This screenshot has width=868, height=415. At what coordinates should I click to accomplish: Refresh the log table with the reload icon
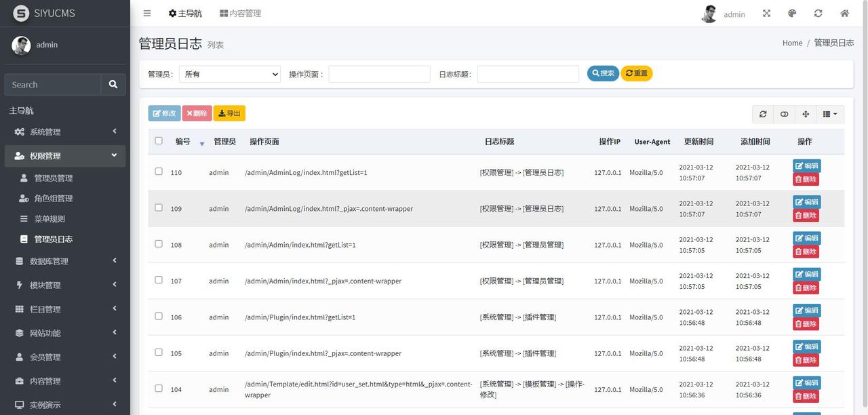[x=762, y=114]
